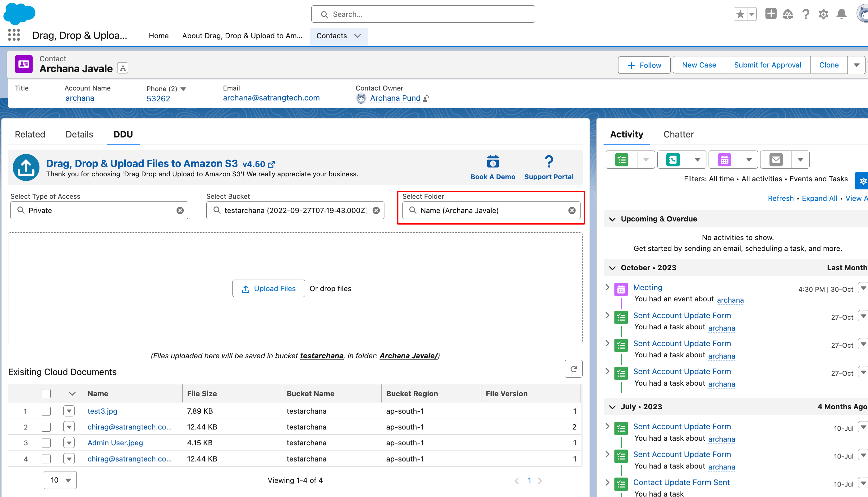The width and height of the screenshot is (868, 497).
Task: Open the rows-per-page dropdown showing 10
Action: 60,480
